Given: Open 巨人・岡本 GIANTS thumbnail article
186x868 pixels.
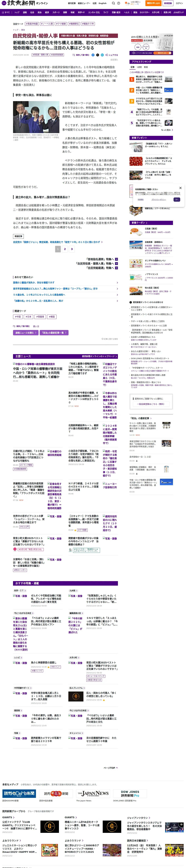Looking at the screenshot, I should tap(76, 696).
